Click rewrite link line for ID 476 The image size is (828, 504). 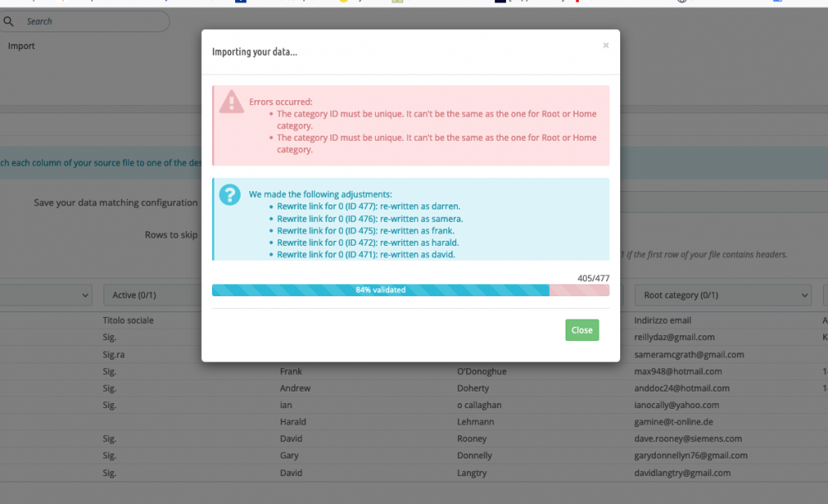369,218
